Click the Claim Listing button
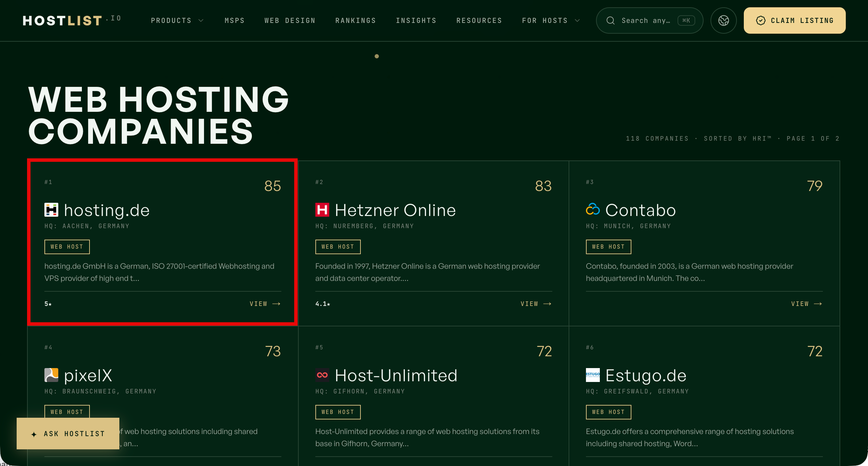 coord(794,20)
